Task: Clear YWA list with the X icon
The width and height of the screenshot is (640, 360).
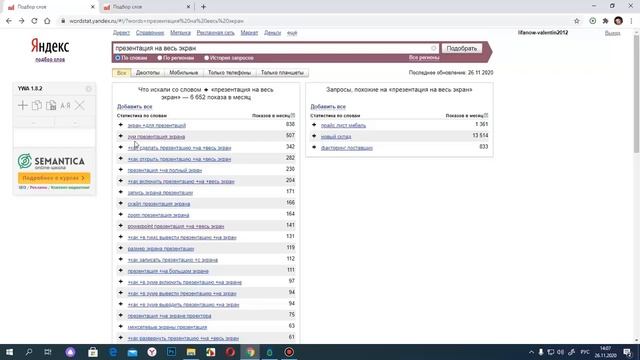Action: [80, 106]
